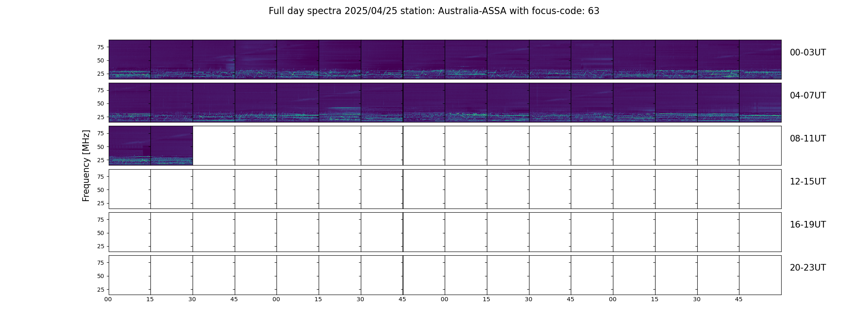
Task: Click the 50 tick label of the 00-03UT row
Action: click(x=100, y=60)
